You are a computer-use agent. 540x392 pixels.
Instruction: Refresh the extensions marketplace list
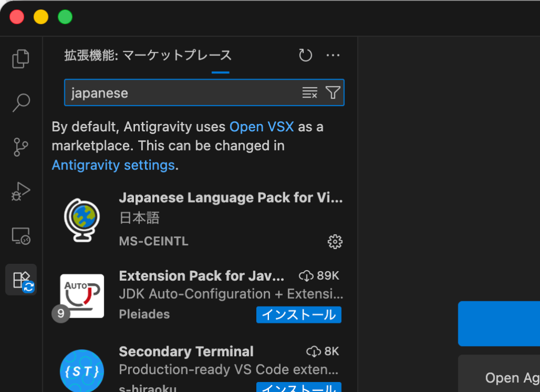pos(305,55)
